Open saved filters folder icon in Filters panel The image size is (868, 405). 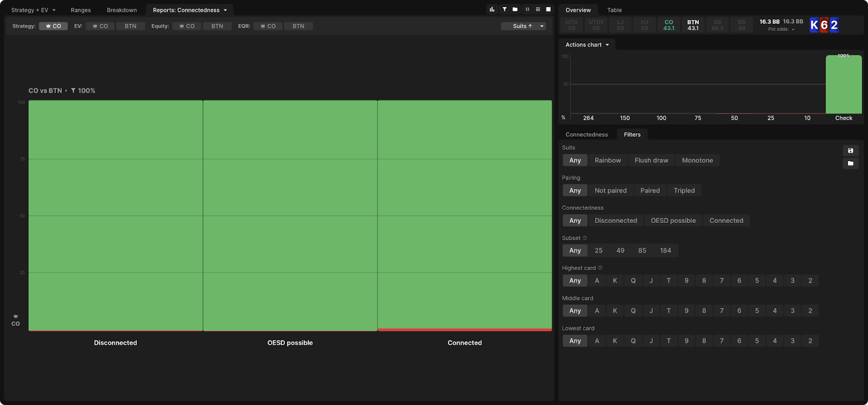(850, 163)
